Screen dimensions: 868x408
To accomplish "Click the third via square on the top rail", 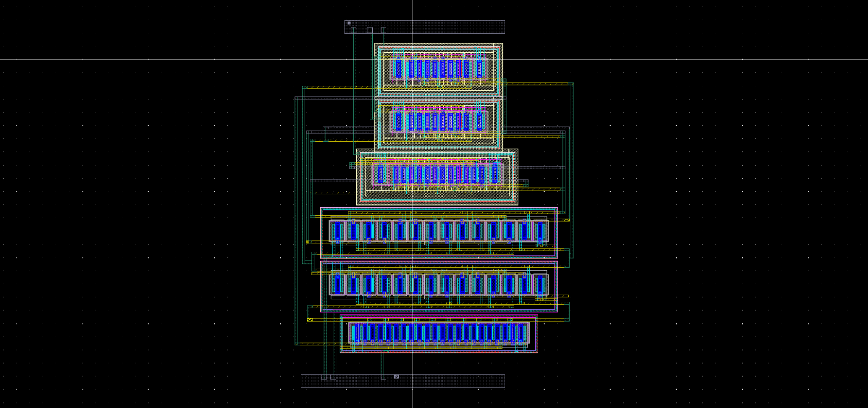I will (x=383, y=30).
